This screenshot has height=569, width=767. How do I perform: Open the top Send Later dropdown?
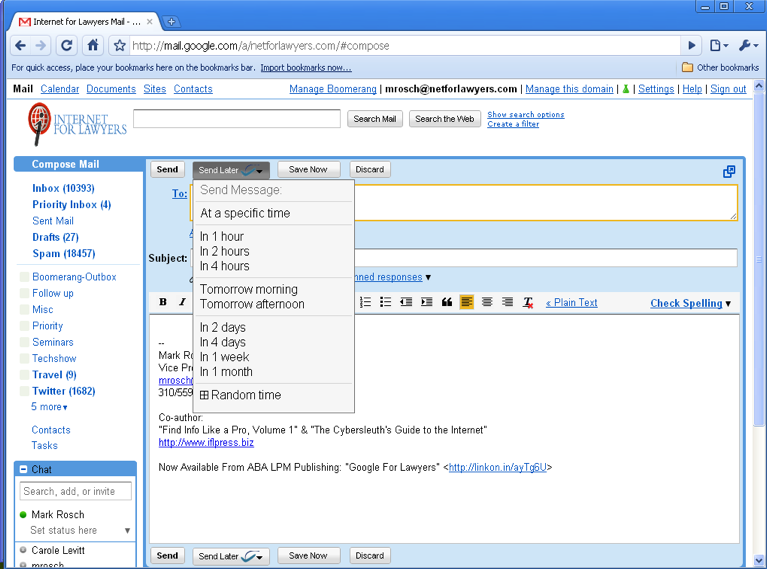[231, 170]
